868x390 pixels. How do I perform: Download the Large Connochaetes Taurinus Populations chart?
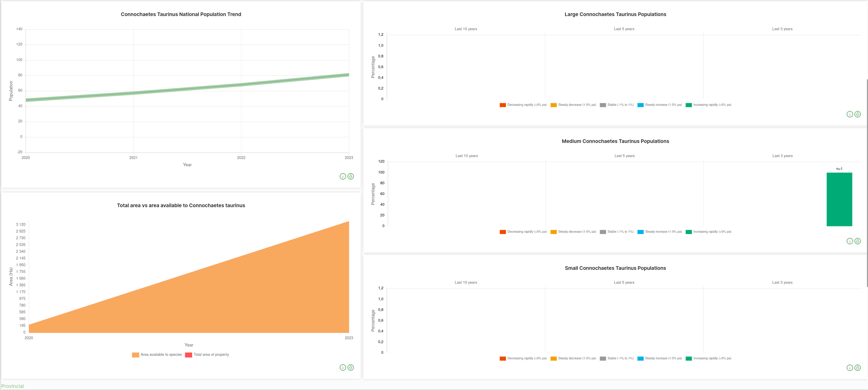858,114
